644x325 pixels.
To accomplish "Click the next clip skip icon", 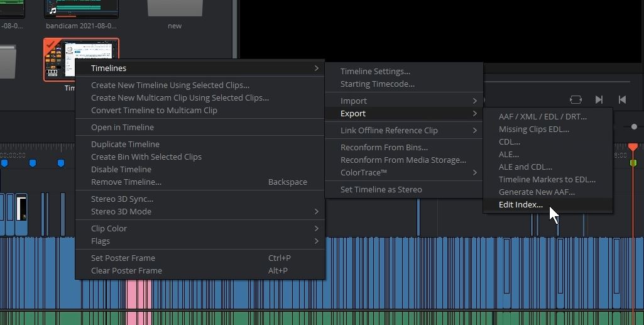I will [x=599, y=99].
